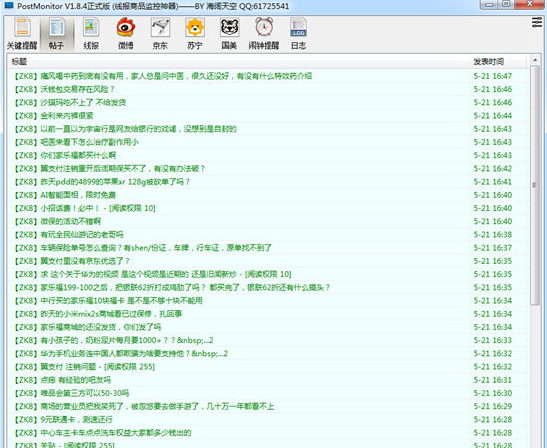Screen dimensions: 547x448
Task: Click the vertical scrollbar thumb
Action: (535, 185)
